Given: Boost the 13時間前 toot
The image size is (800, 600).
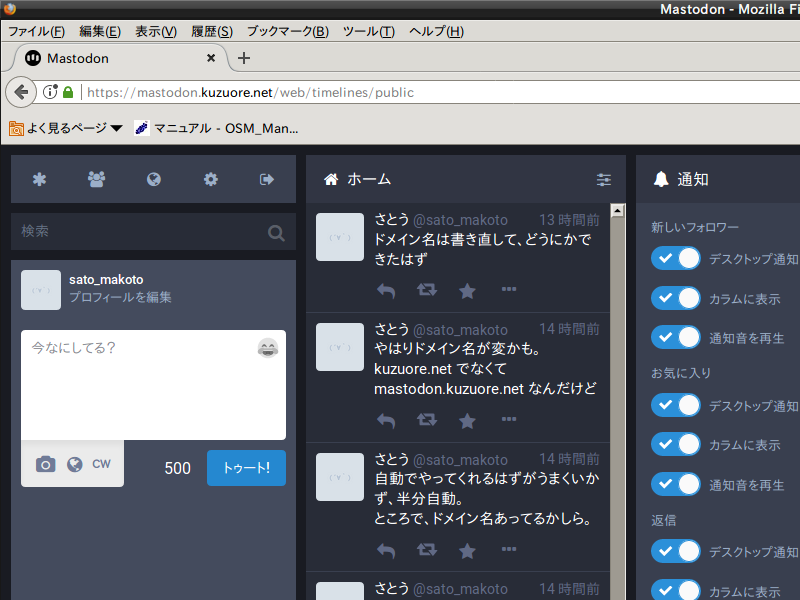Looking at the screenshot, I should [427, 290].
